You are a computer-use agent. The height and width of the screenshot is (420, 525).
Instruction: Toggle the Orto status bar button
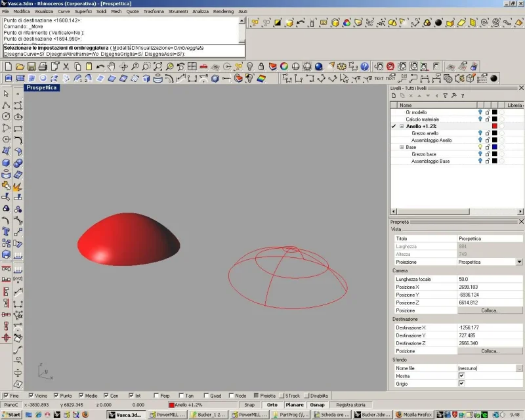click(x=272, y=405)
